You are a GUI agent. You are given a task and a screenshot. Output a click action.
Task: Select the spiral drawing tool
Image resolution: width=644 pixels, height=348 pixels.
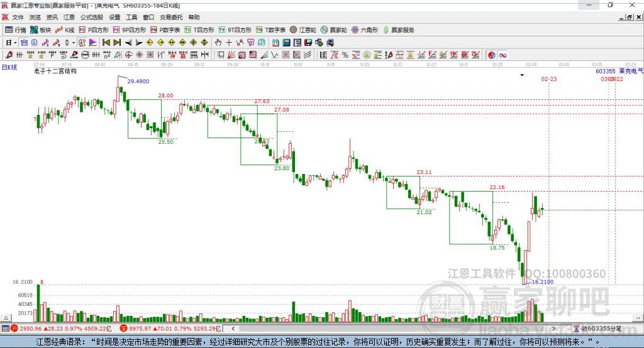[x=64, y=55]
